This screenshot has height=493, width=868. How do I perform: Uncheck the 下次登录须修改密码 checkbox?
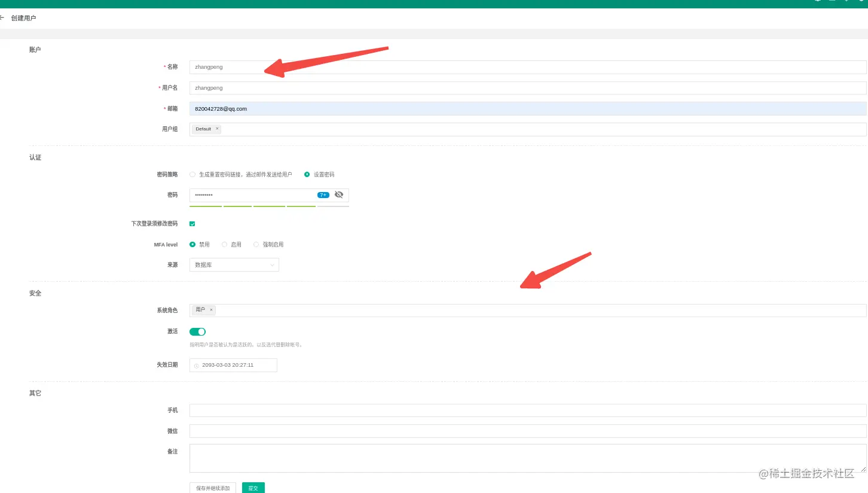point(192,224)
